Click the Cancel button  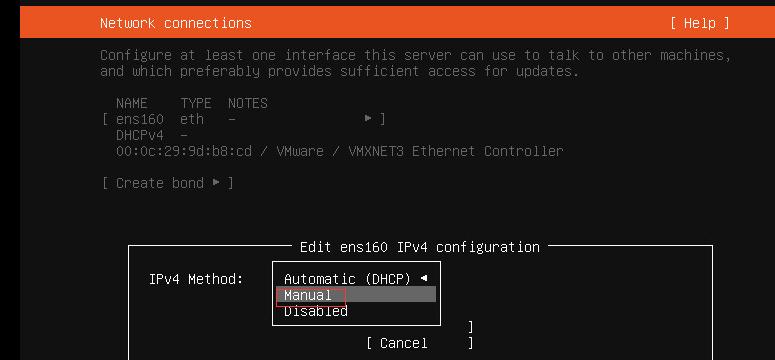pyautogui.click(x=420, y=343)
